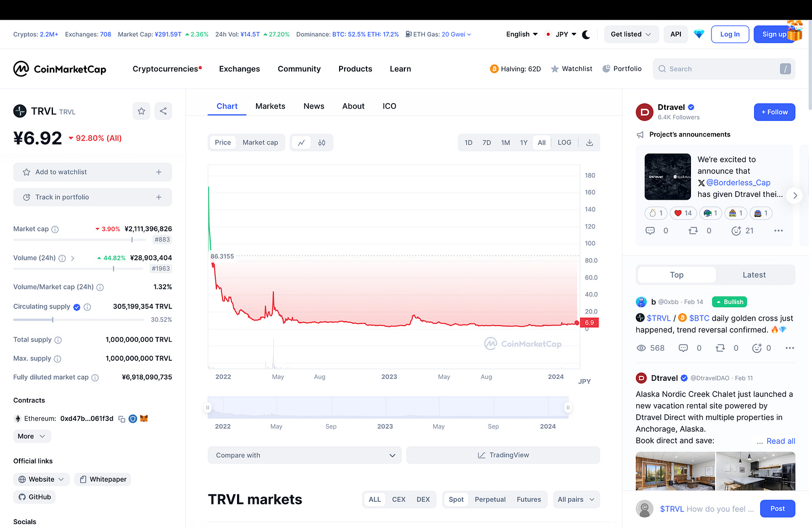Enable LOG scale on chart
The image size is (812, 528).
(564, 143)
